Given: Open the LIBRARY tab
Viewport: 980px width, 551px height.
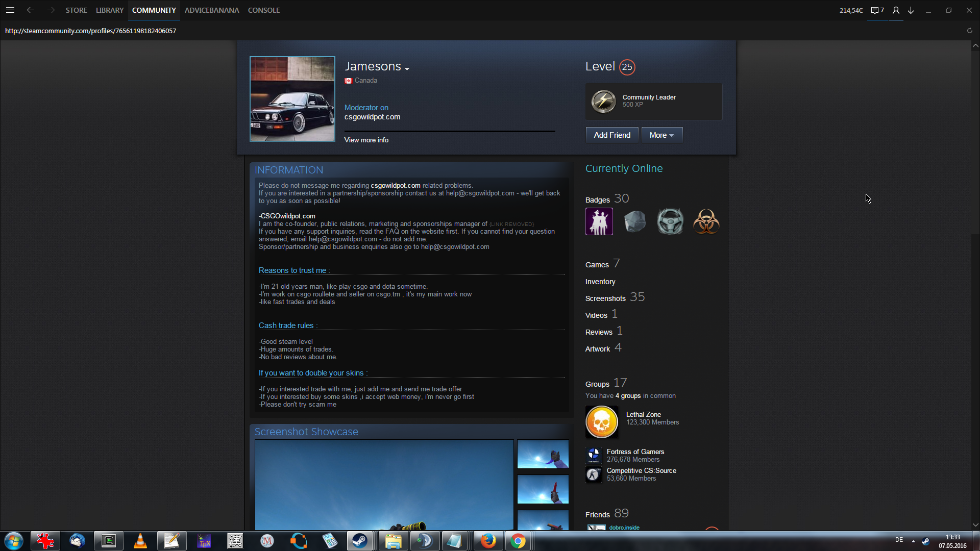Looking at the screenshot, I should coord(110,10).
